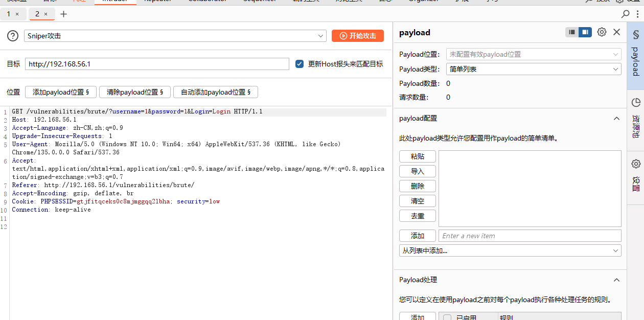Image resolution: width=644 pixels, height=320 pixels.
Task: Switch to wide panel layout icon
Action: point(585,32)
